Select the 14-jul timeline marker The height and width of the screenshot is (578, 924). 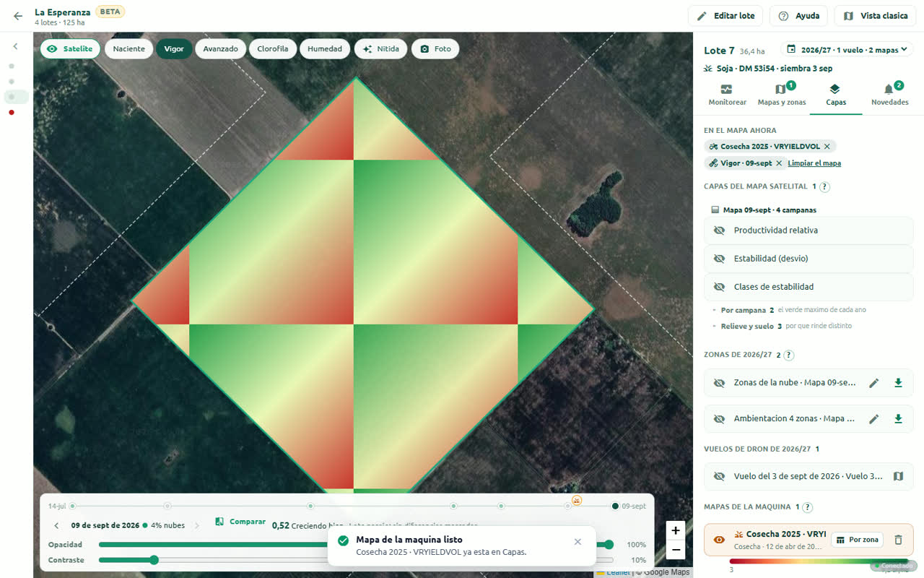point(72,506)
